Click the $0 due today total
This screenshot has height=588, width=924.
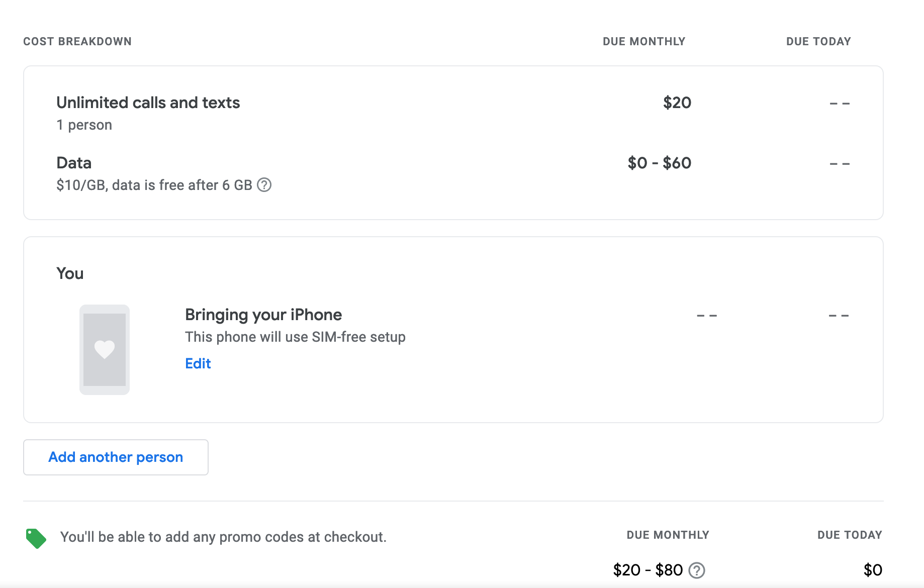point(873,570)
